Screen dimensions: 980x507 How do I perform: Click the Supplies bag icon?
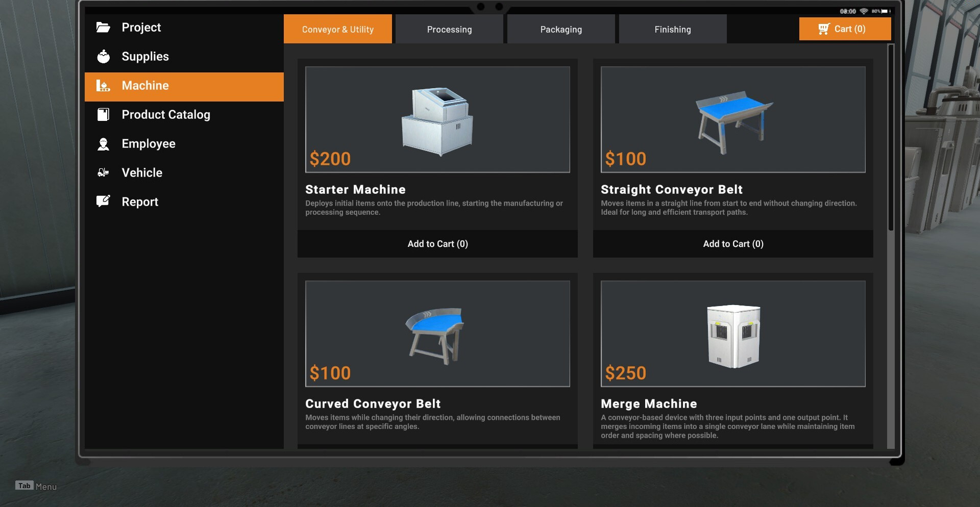(x=103, y=57)
